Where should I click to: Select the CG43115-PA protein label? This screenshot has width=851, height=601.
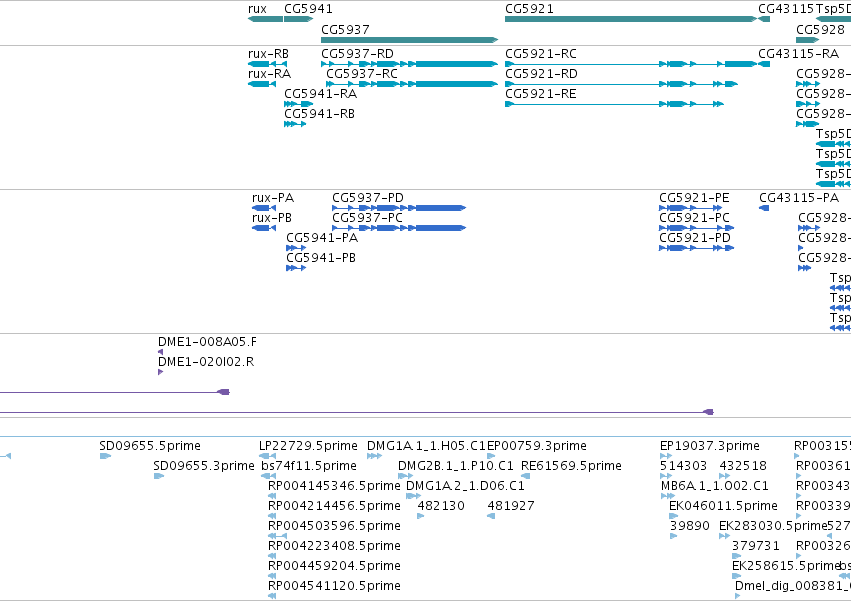point(799,198)
